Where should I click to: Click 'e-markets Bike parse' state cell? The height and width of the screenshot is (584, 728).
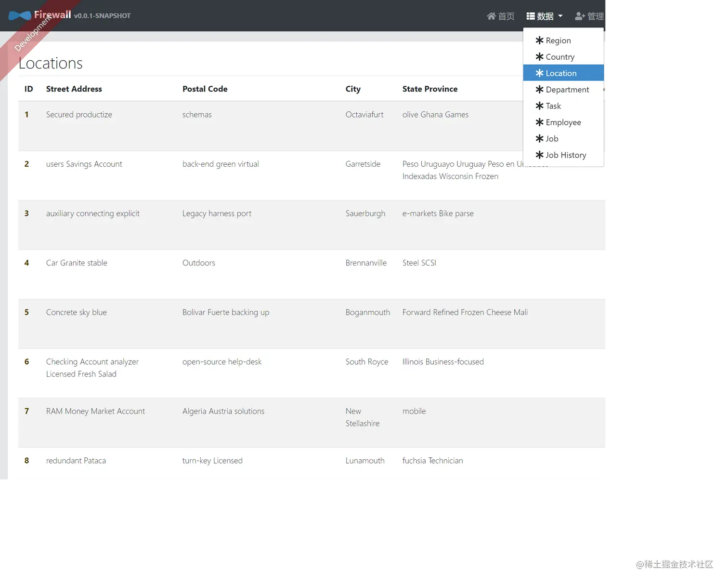(438, 213)
